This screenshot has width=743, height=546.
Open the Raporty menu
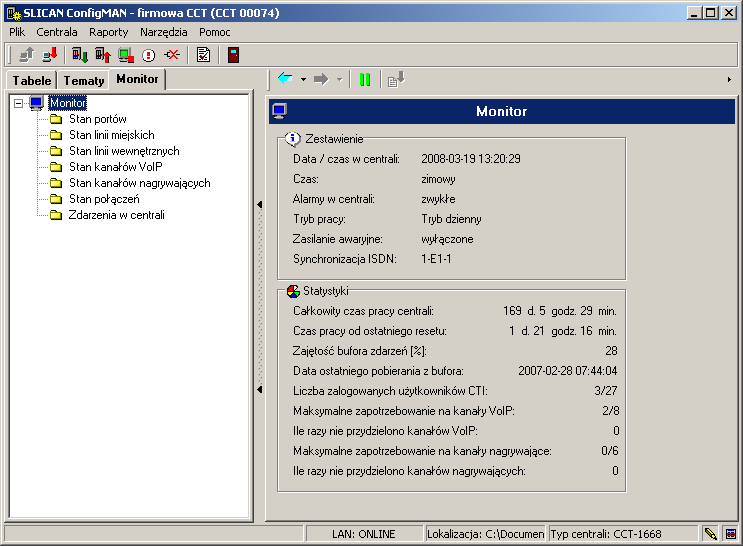coord(109,32)
